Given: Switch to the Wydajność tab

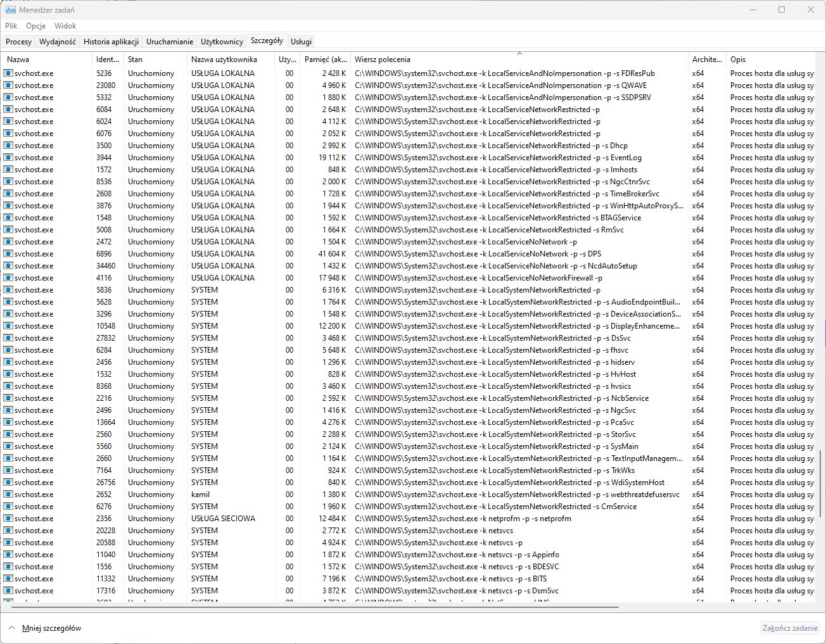Looking at the screenshot, I should tap(58, 41).
